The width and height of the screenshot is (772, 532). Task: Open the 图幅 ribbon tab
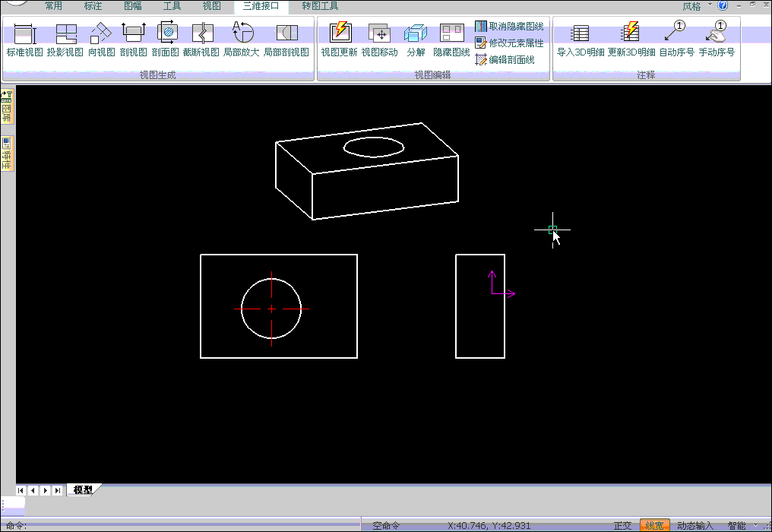132,6
